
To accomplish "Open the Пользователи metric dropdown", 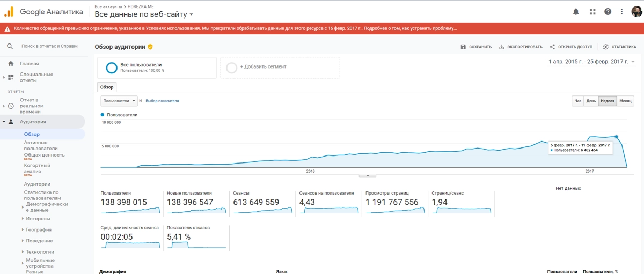I will click(x=119, y=101).
